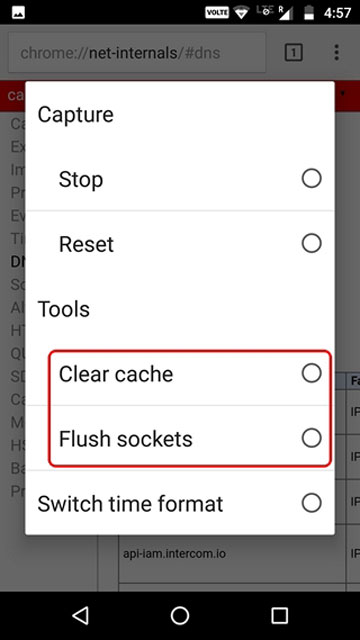
Task: Tap the Clear cache text label
Action: tap(116, 374)
